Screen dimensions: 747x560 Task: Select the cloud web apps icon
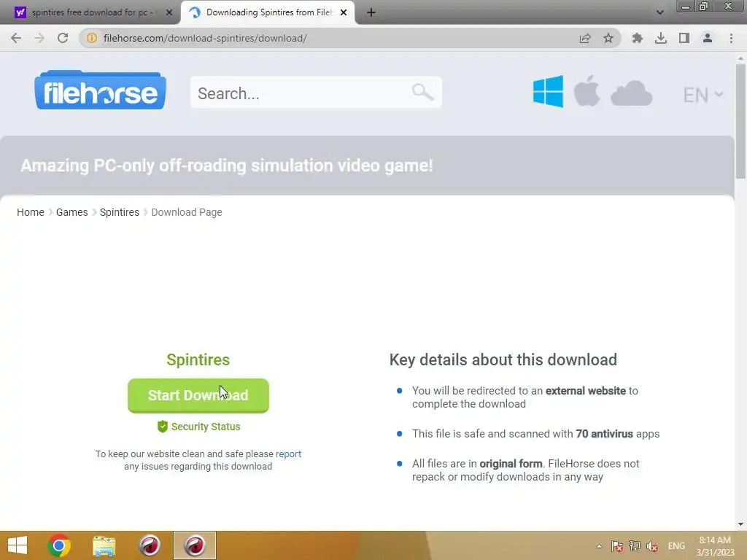[631, 93]
